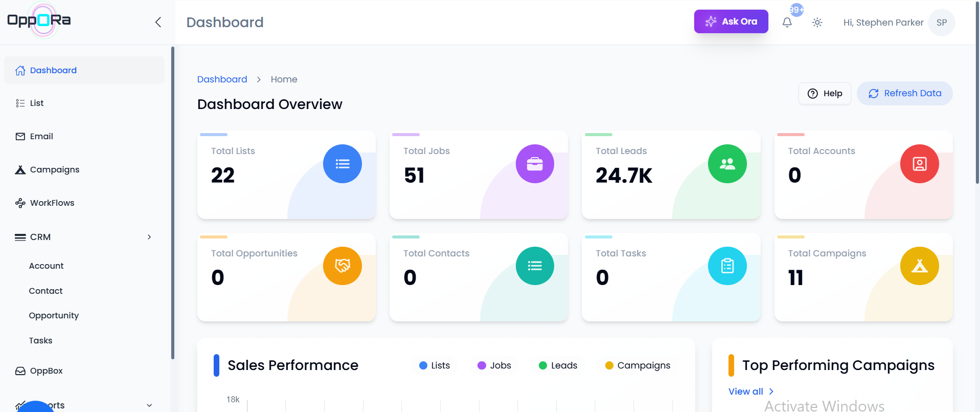Click the Top Performing Campaigns heading
The height and width of the screenshot is (412, 980).
tap(838, 365)
